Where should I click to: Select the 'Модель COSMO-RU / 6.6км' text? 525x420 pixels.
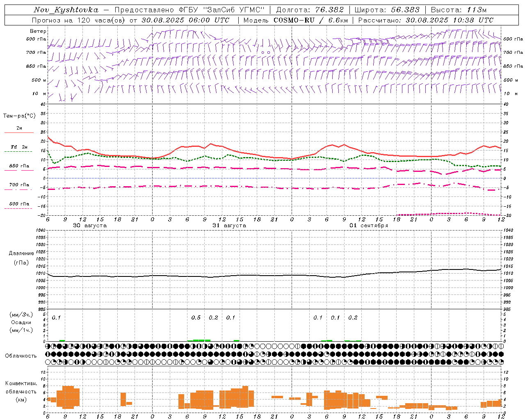pos(295,20)
